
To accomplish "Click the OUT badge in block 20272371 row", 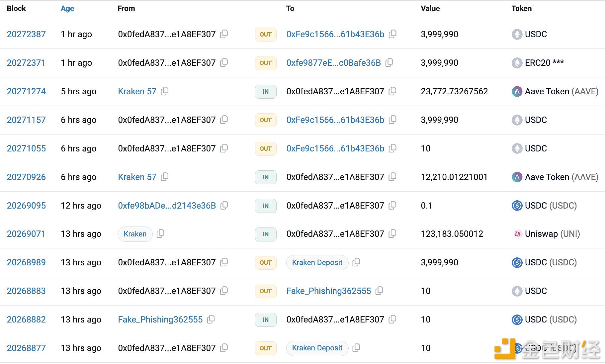I will (266, 63).
